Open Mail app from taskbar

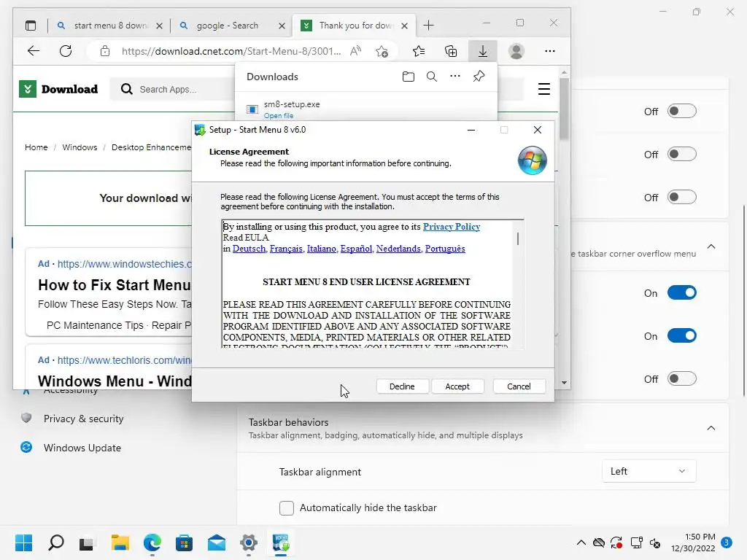216,542
